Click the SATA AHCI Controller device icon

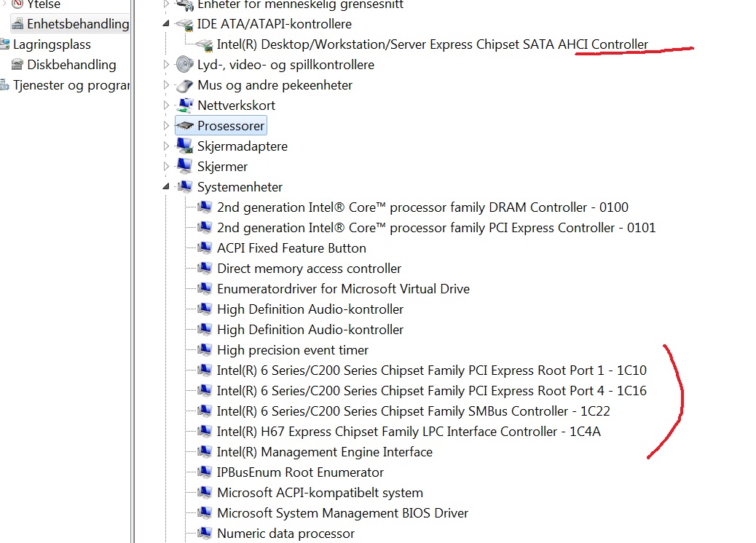point(205,45)
